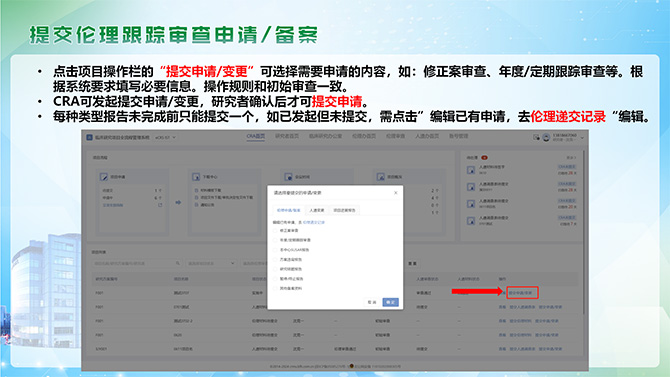The height and width of the screenshot is (377, 670).
Task: Select the 伦理申请/报告 dialog tab
Action: 288,210
